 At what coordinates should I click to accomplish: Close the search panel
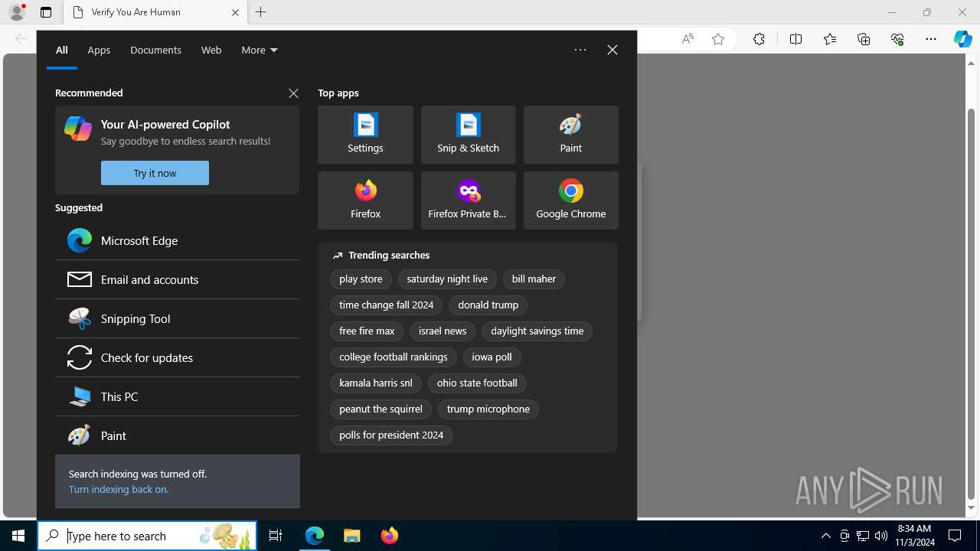point(612,50)
